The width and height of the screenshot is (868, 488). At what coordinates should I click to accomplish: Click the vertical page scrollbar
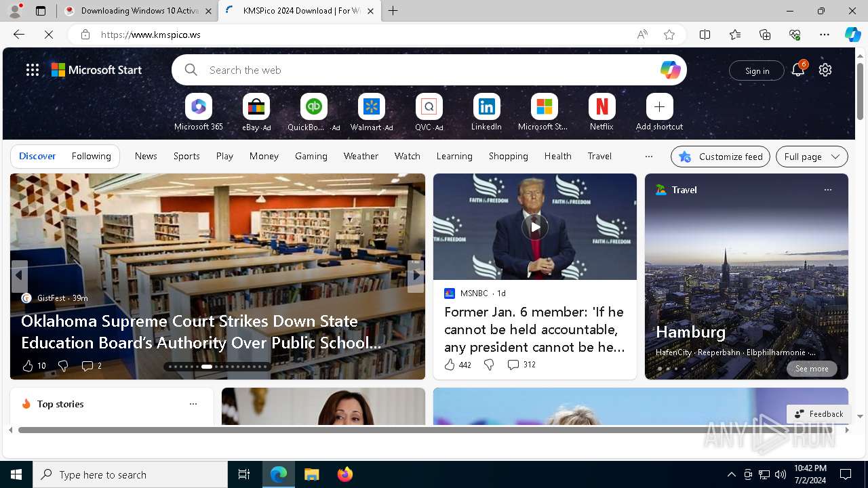pyautogui.click(x=860, y=91)
